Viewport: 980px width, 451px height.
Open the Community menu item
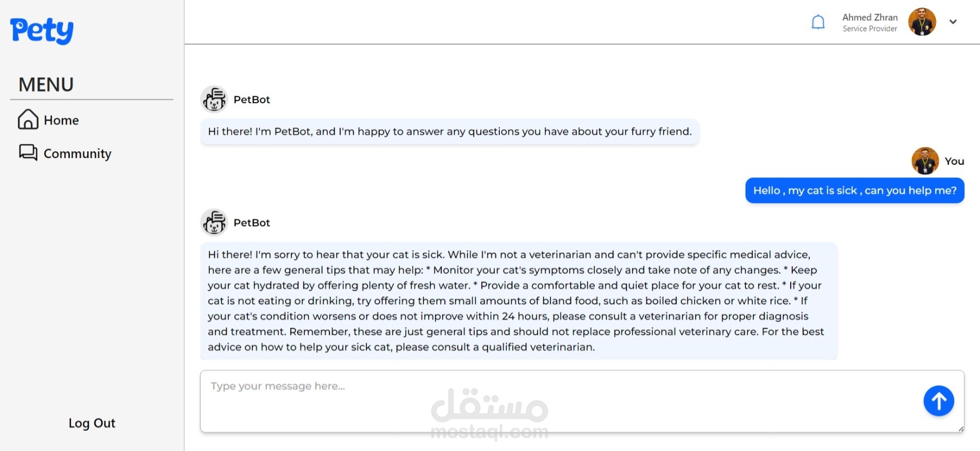[x=65, y=153]
